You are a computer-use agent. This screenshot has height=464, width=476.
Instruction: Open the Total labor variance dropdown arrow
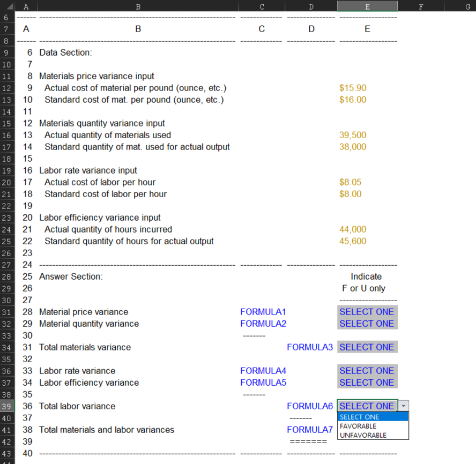[x=403, y=406]
